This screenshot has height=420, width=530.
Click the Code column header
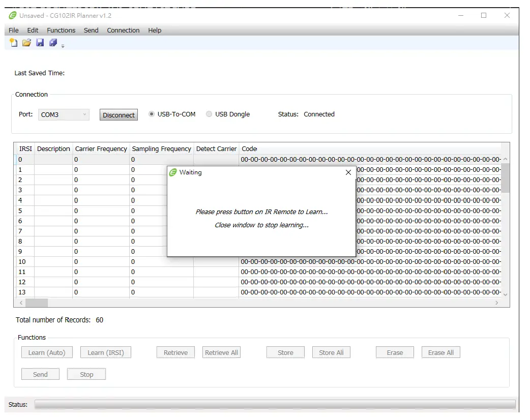[370, 148]
